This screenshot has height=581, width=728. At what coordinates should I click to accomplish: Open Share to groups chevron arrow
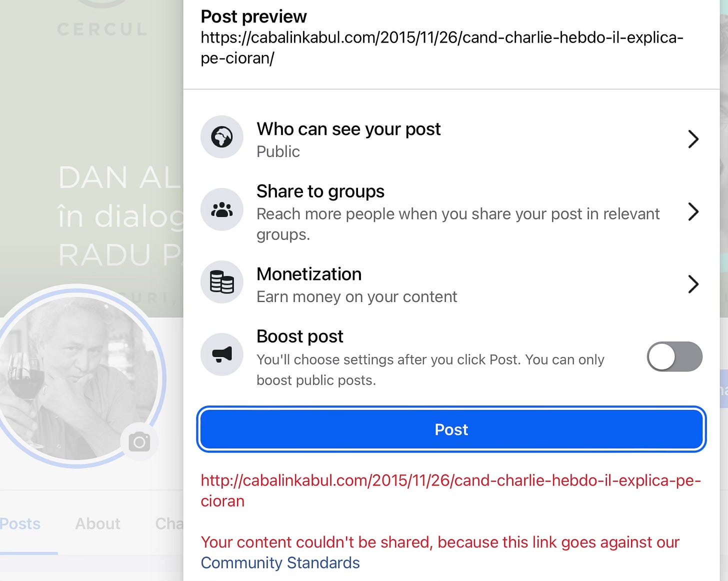point(693,211)
